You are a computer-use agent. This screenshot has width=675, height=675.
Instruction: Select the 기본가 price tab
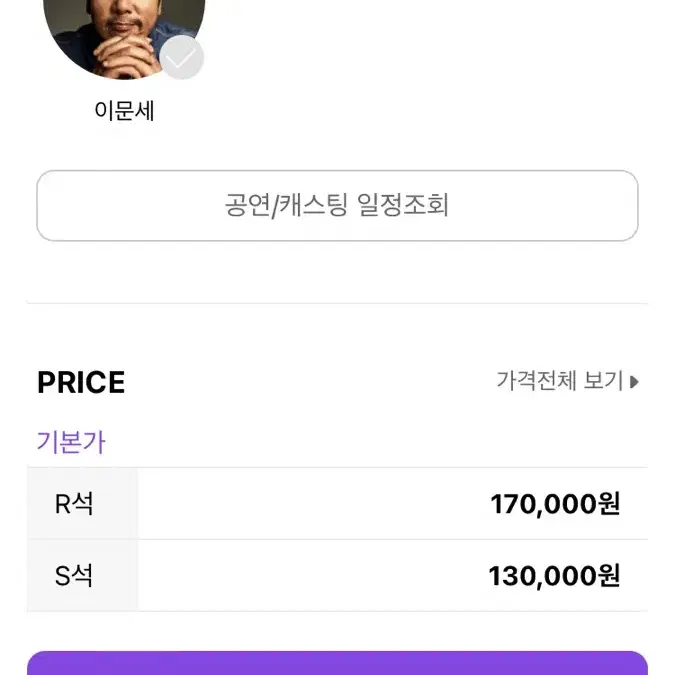(x=71, y=442)
